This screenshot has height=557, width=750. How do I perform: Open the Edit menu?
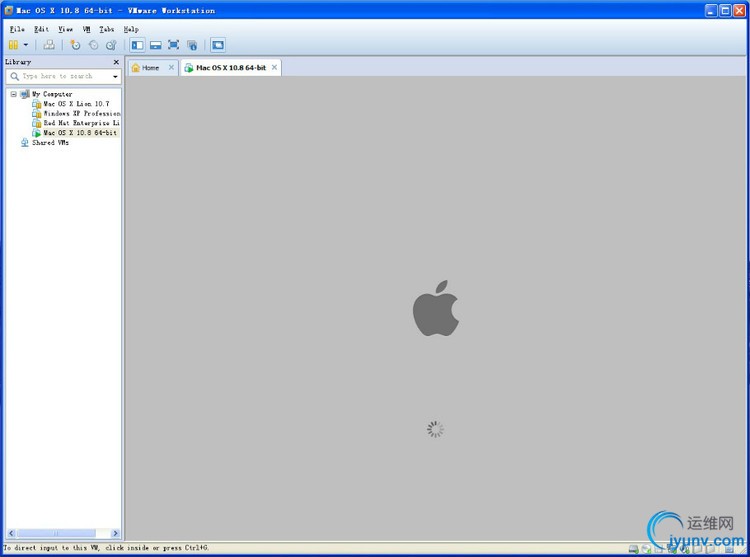(x=41, y=29)
